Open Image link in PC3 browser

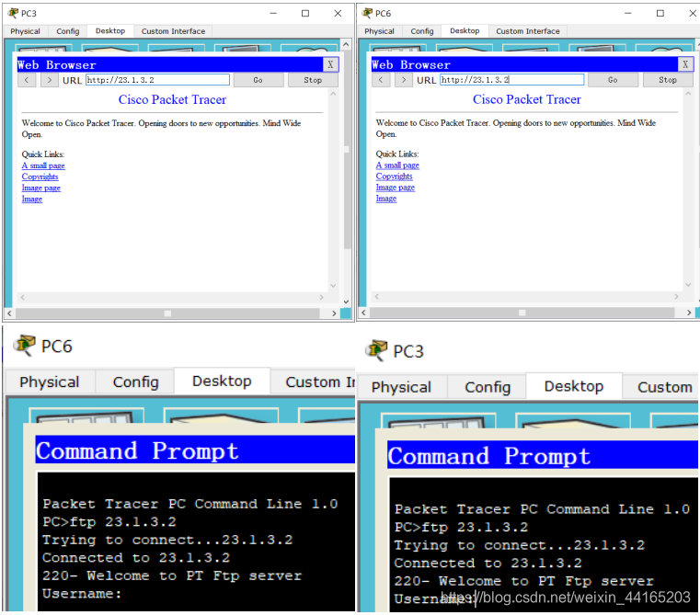(32, 199)
